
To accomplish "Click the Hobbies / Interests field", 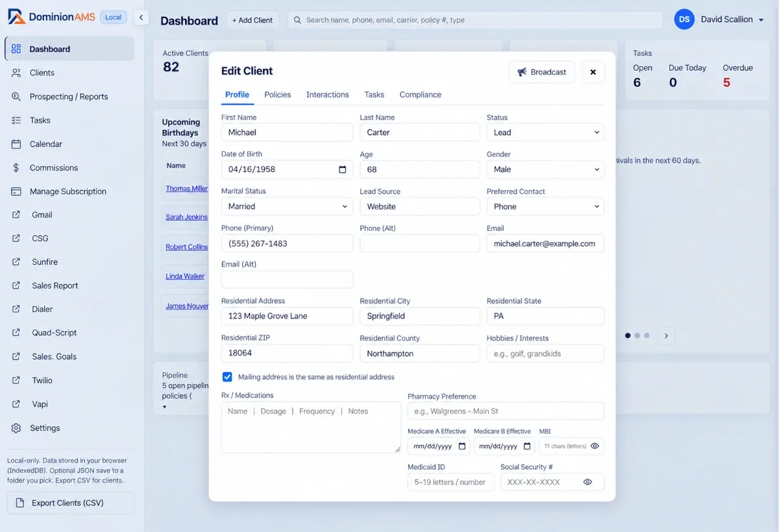I will pos(545,354).
